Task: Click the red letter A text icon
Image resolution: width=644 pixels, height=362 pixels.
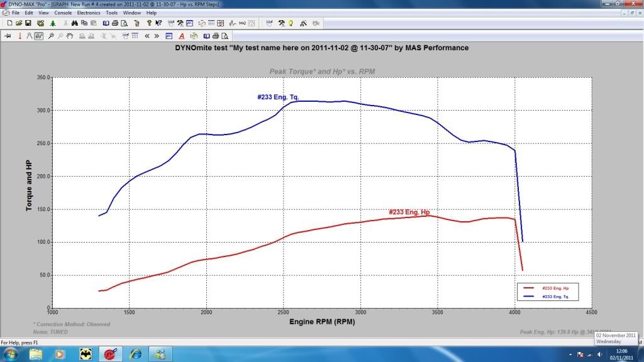Action: click(x=182, y=36)
